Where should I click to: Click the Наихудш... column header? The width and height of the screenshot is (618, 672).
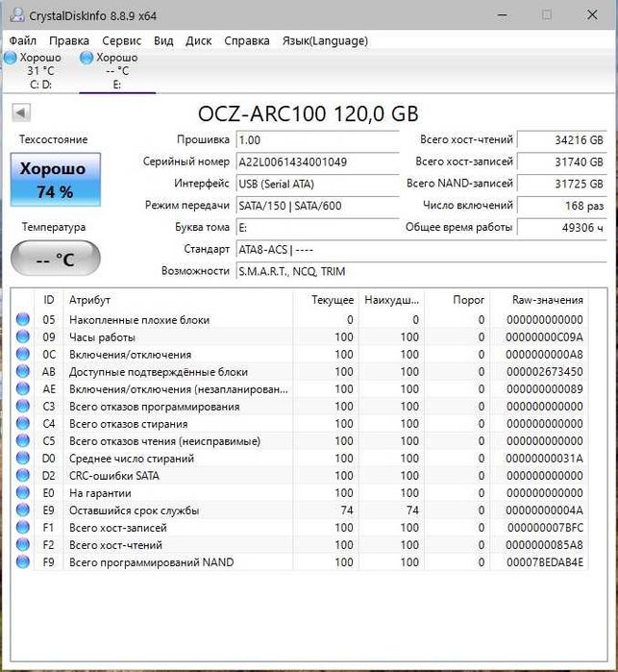[392, 300]
